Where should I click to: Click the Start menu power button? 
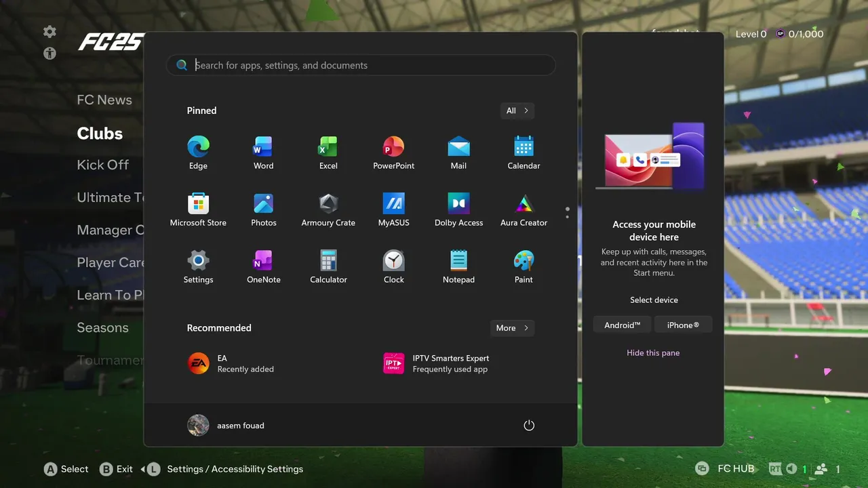[529, 426]
